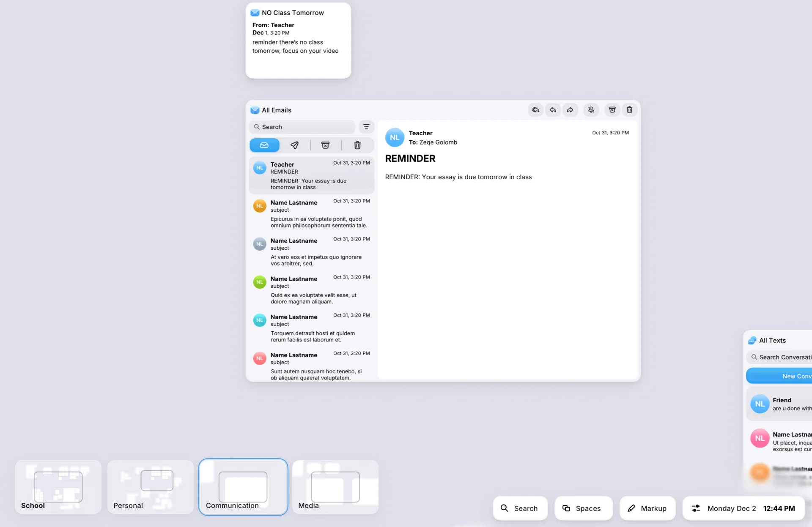This screenshot has width=812, height=527.
Task: Select the Inbox tab icon
Action: (x=264, y=145)
